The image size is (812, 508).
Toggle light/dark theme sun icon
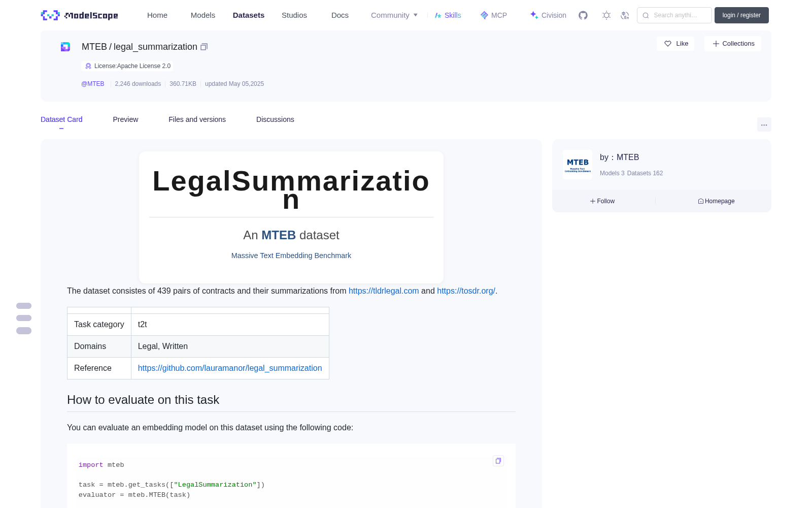tap(606, 15)
